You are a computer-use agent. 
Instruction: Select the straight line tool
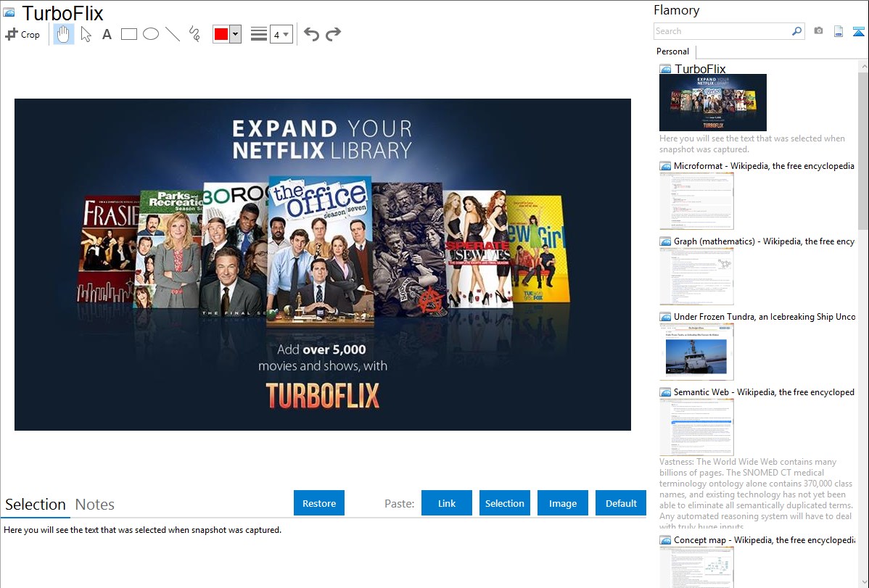pos(173,34)
